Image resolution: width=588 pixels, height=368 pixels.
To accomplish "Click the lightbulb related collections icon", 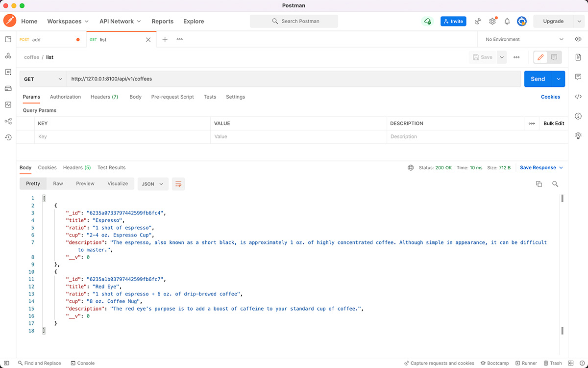I will 578,136.
